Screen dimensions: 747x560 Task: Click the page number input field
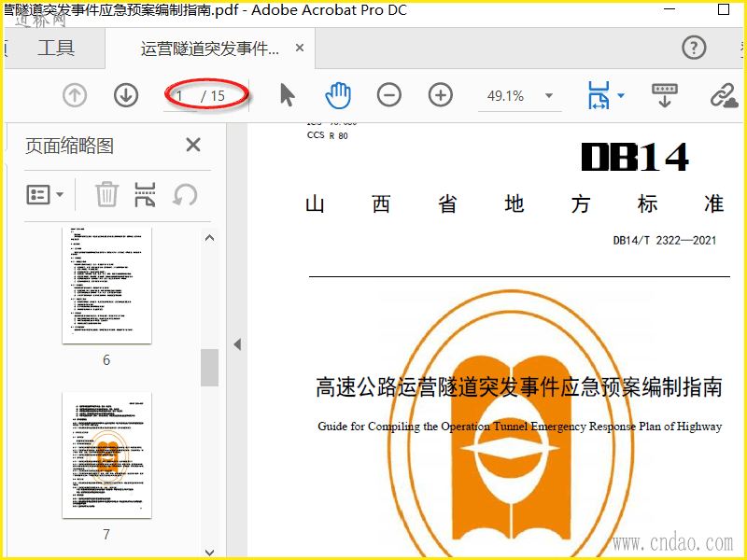(x=180, y=96)
